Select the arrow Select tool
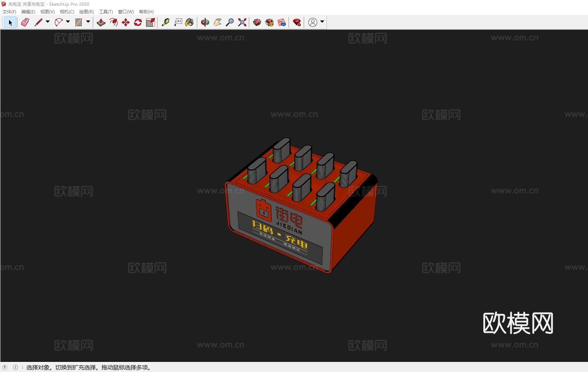Viewport: 588px width, 372px height. tap(10, 23)
